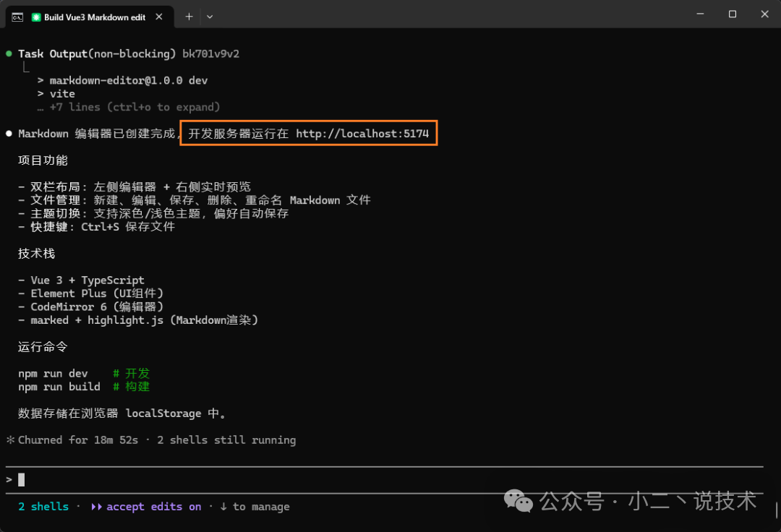
Task: Click the "npm run dev" command
Action: [x=53, y=374]
